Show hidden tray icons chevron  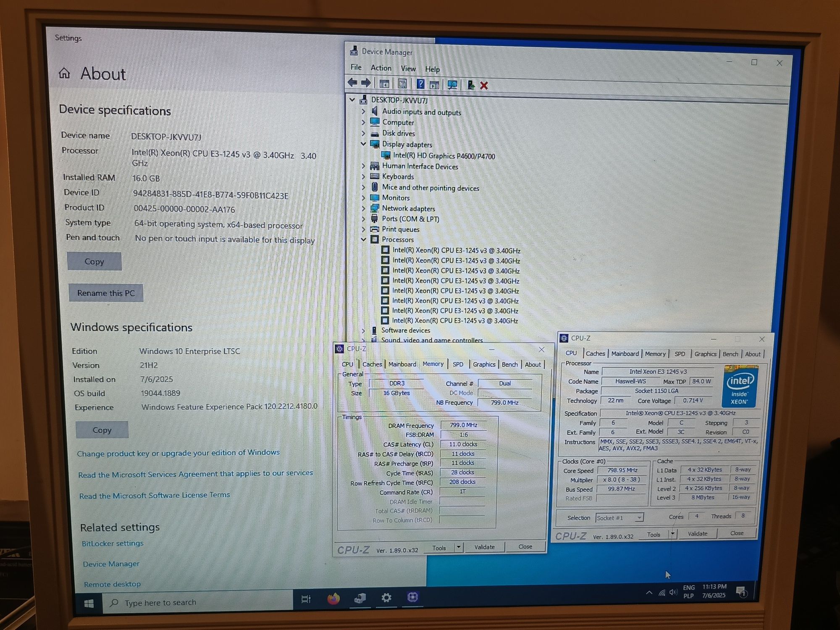[x=649, y=593]
